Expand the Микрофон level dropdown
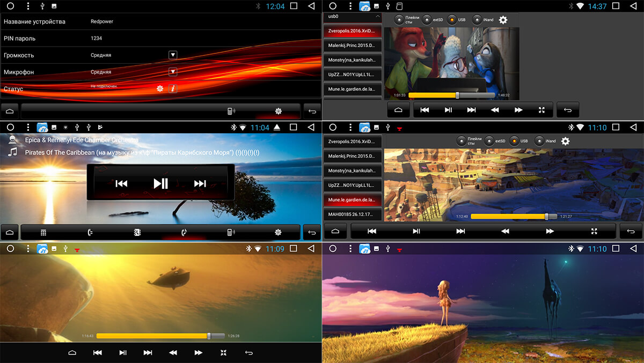Image resolution: width=644 pixels, height=363 pixels. [173, 72]
